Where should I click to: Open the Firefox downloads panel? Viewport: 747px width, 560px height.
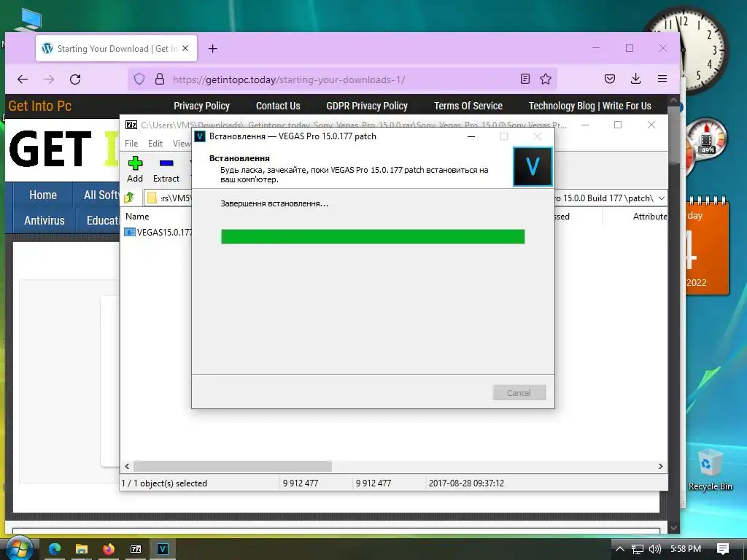[x=635, y=79]
